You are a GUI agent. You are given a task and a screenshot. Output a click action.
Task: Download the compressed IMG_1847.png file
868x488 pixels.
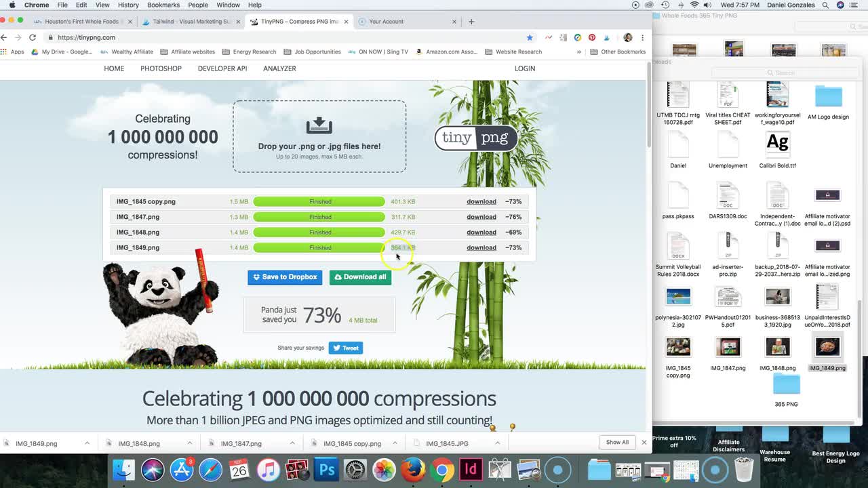pos(481,217)
